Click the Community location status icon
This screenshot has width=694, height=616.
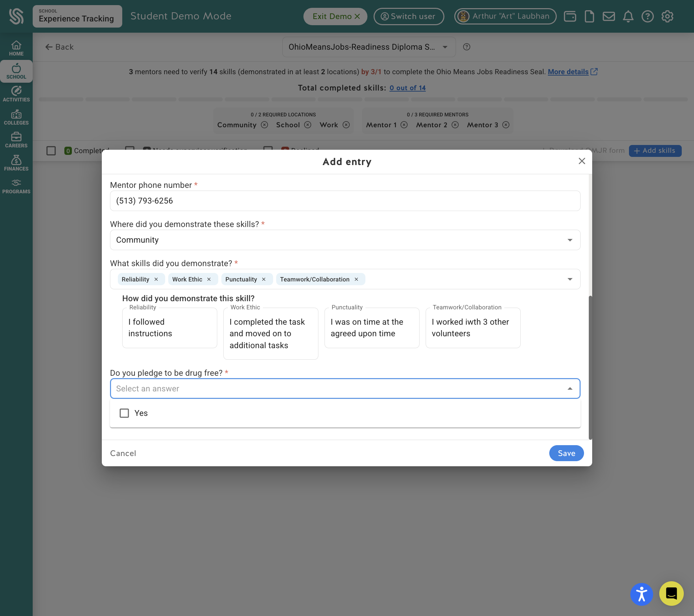coord(264,125)
